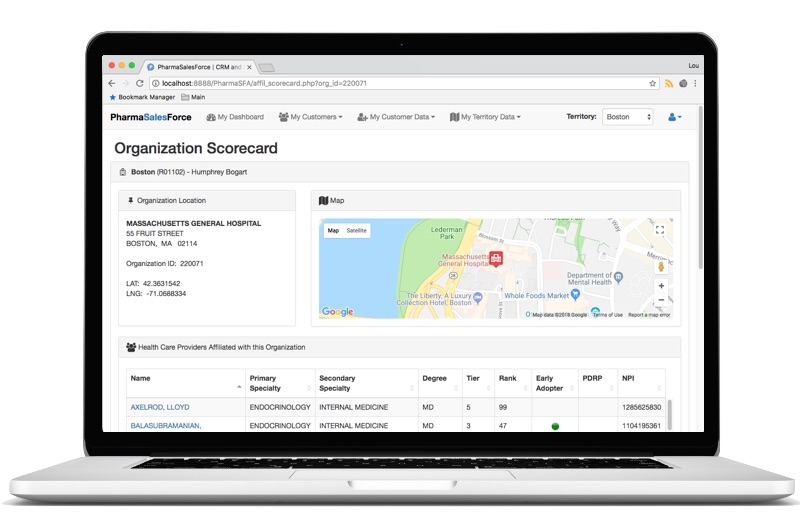Sort table by NPI column
800x523 pixels.
(x=641, y=383)
